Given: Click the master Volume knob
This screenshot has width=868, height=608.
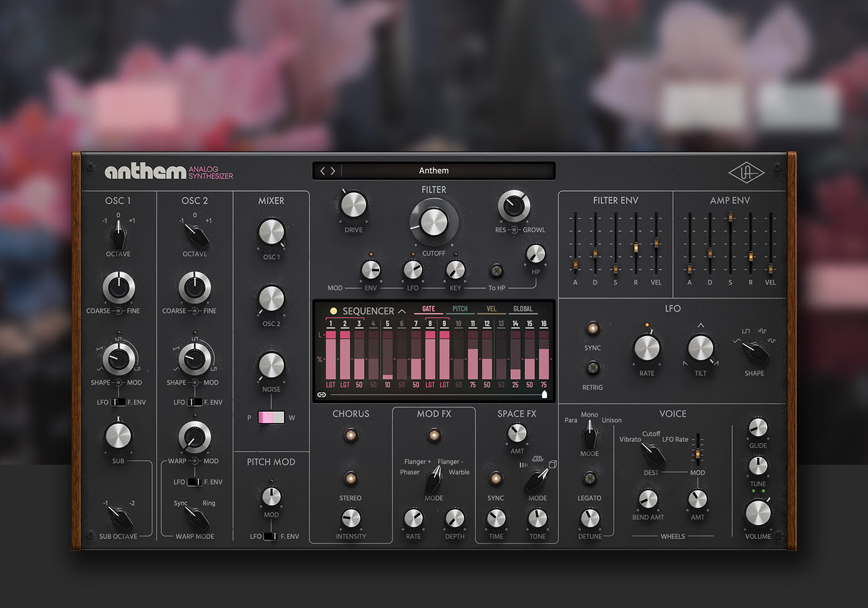Looking at the screenshot, I should click(758, 513).
